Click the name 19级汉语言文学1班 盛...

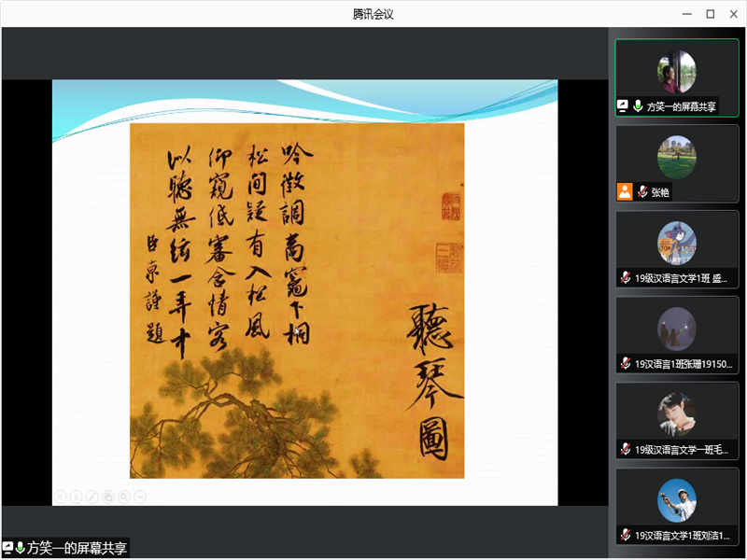[681, 278]
